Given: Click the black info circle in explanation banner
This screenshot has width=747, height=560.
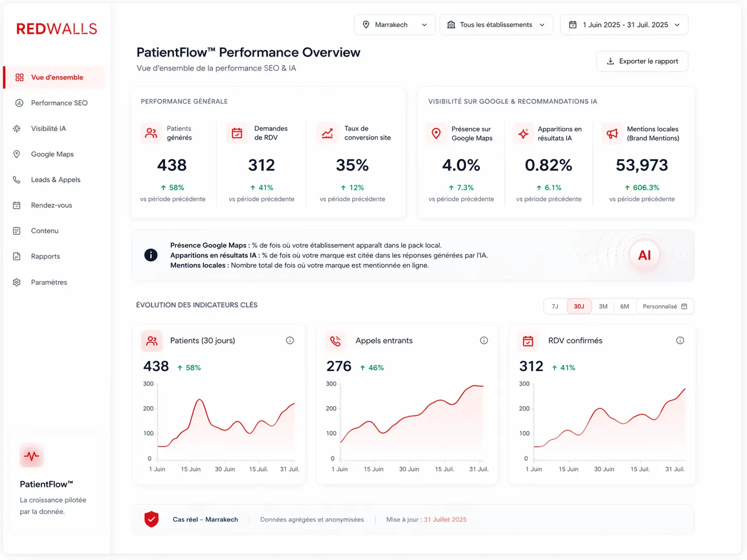Looking at the screenshot, I should [151, 255].
